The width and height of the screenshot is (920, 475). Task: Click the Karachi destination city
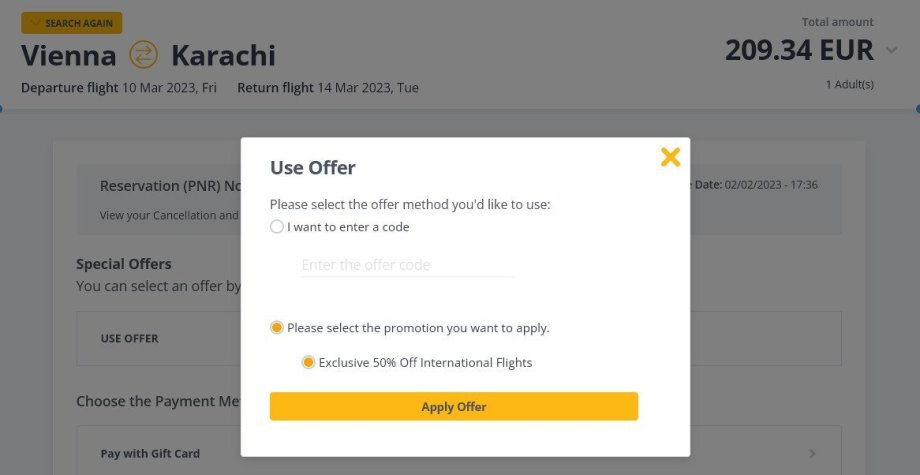click(223, 55)
